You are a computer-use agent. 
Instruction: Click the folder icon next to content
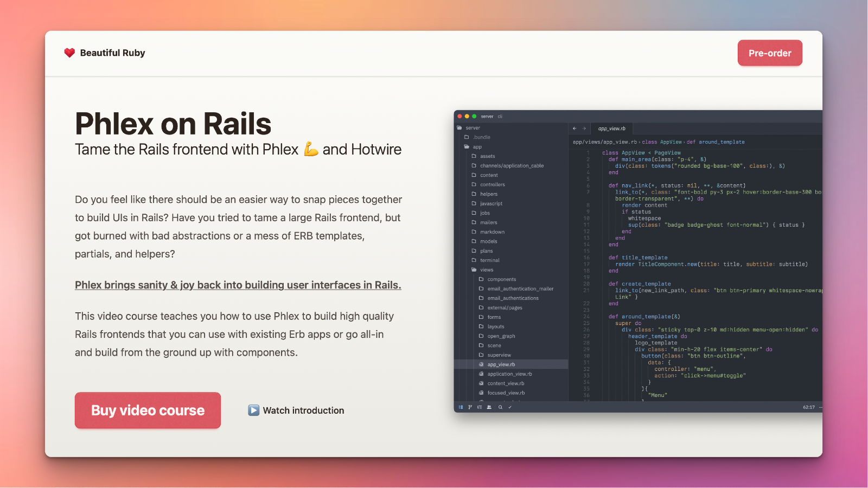pyautogui.click(x=474, y=175)
